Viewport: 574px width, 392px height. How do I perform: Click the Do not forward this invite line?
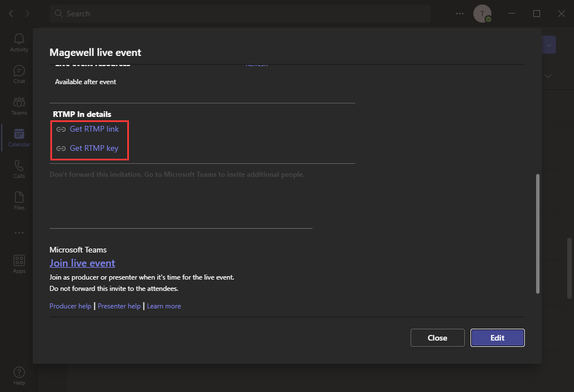tap(114, 289)
